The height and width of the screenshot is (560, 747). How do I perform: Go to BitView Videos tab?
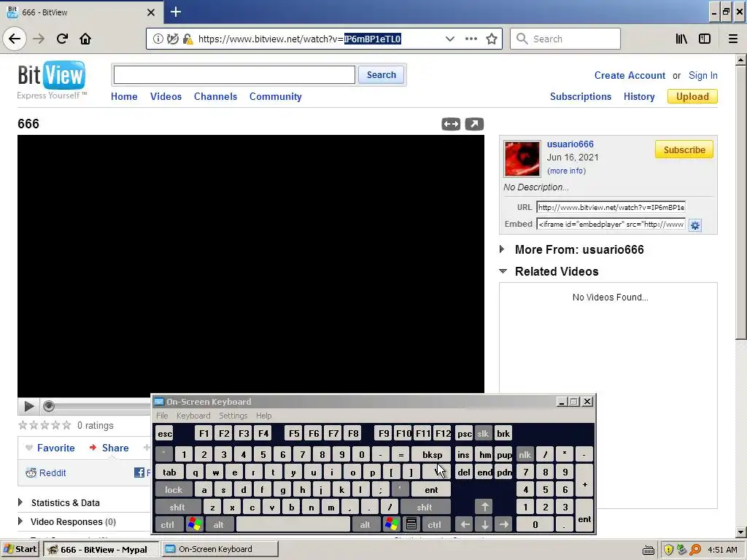pos(166,97)
